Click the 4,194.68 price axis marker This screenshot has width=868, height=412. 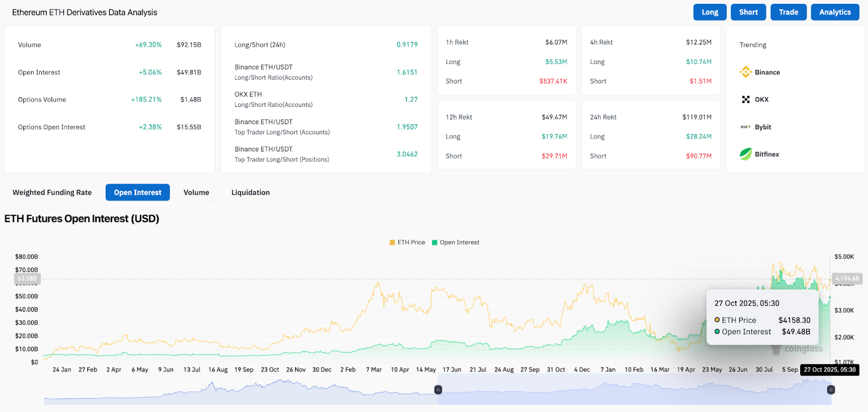847,278
